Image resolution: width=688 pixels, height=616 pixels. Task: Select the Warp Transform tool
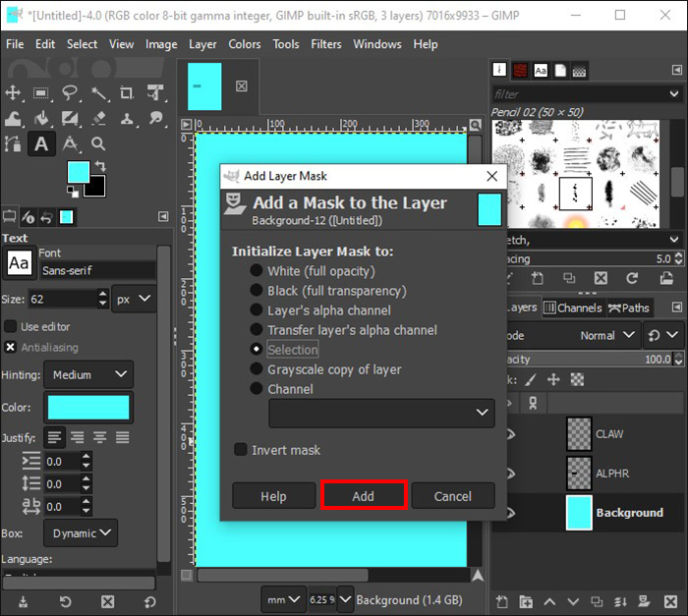click(x=13, y=119)
